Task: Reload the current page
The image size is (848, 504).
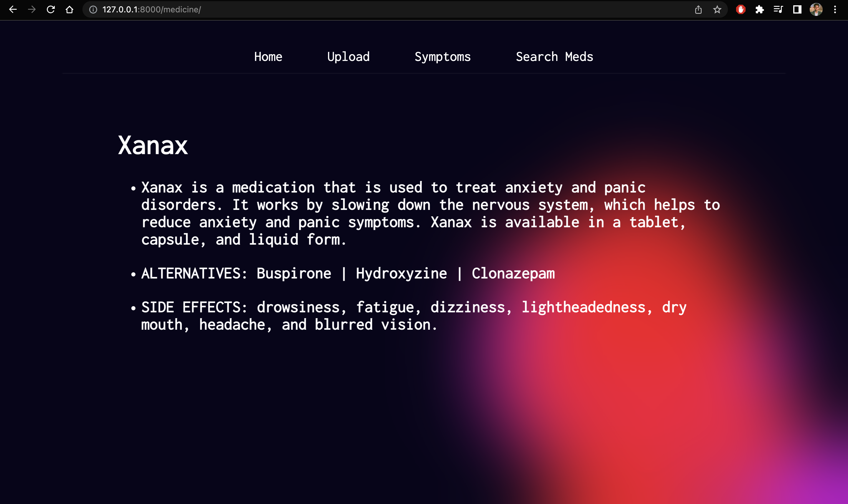Action: pyautogui.click(x=51, y=9)
